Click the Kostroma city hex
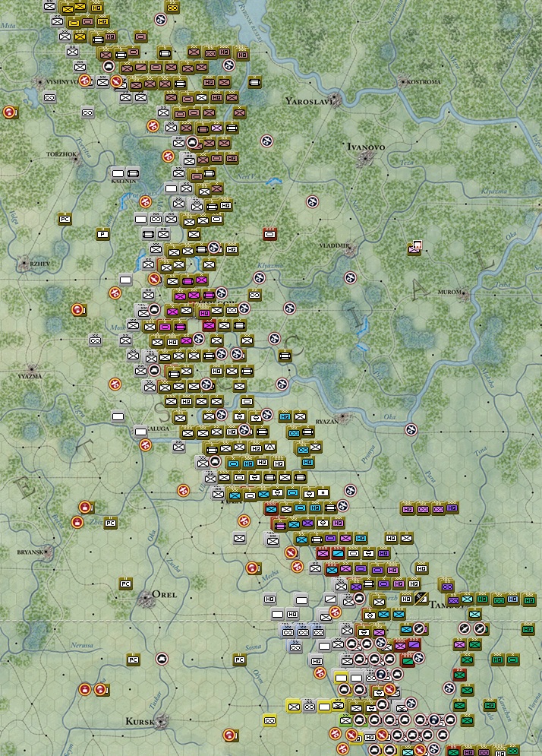 pos(403,82)
